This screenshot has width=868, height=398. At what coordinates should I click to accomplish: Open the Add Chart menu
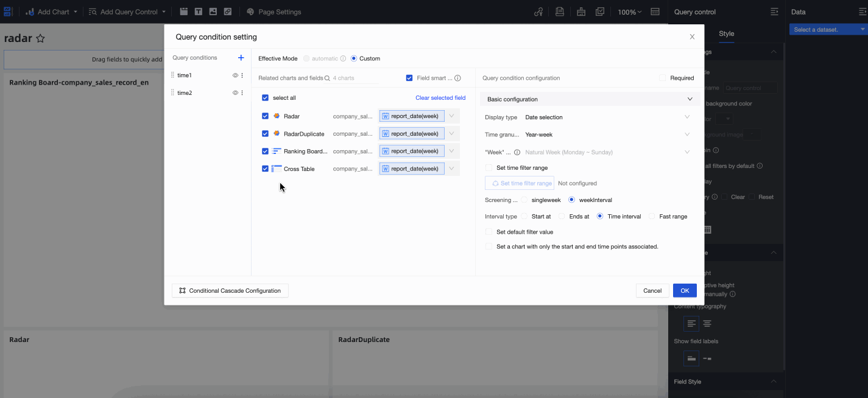coord(52,12)
